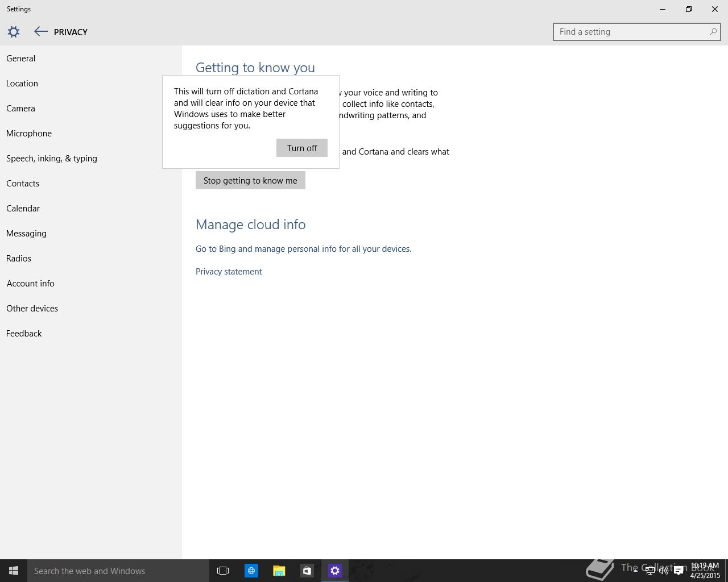Open Go to Bing manage personal info link
This screenshot has height=582, width=728.
[304, 249]
